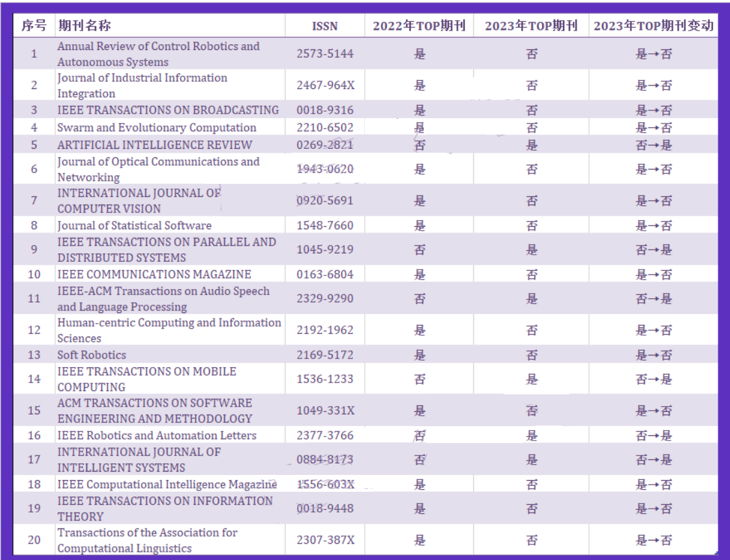Select the 2023年TOP期刊 header cell
This screenshot has width=730, height=560.
pos(531,26)
